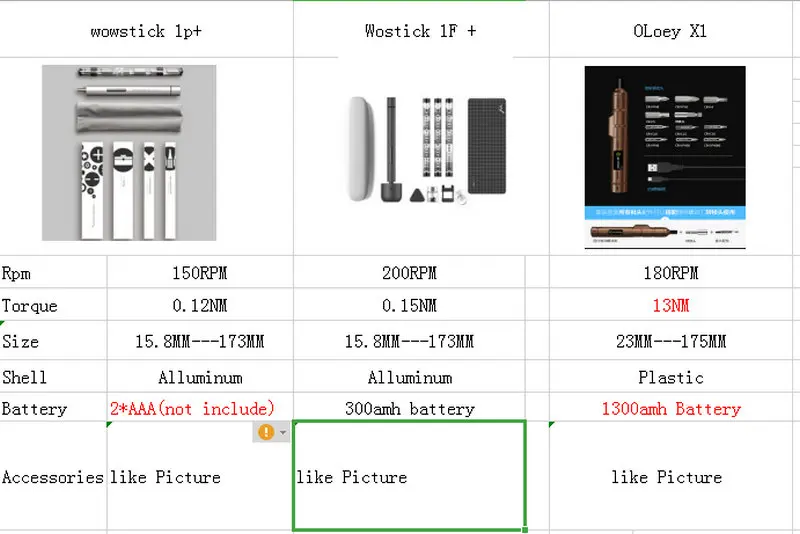Select the '2*AAA(not include)' cell

coord(200,408)
